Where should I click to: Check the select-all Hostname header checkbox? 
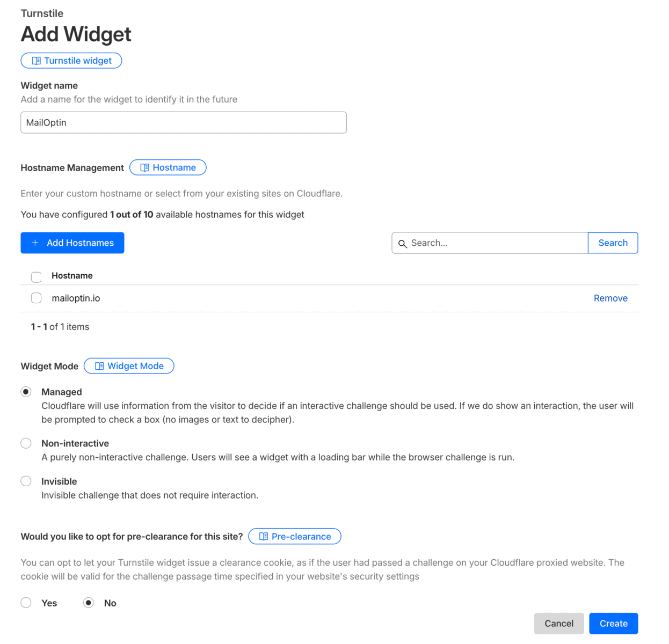pos(37,277)
